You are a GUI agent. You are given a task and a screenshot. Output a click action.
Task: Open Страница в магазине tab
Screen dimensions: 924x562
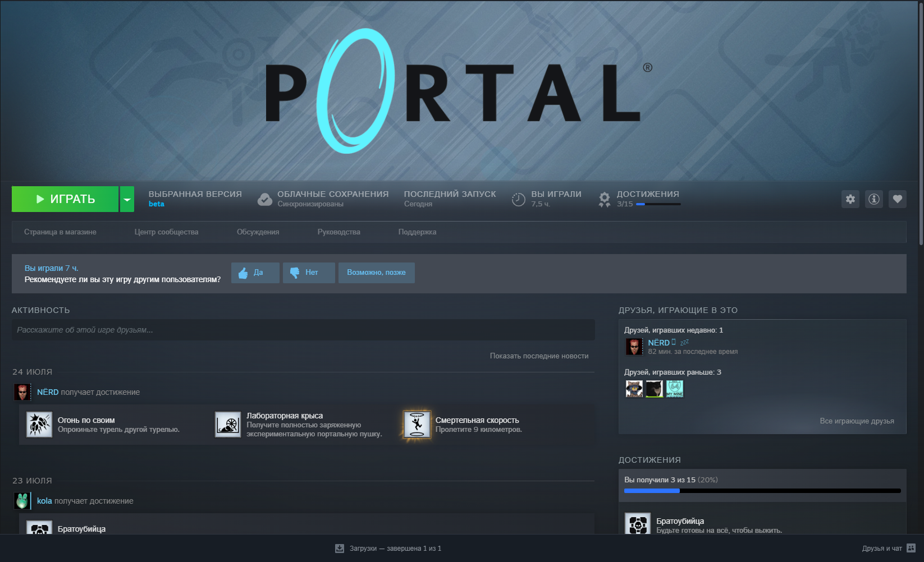[60, 232]
